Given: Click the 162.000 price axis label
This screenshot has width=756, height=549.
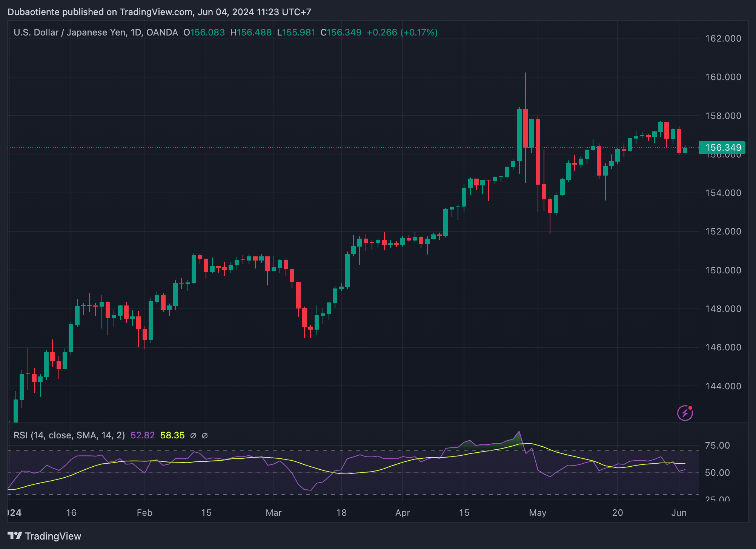Looking at the screenshot, I should coord(723,39).
